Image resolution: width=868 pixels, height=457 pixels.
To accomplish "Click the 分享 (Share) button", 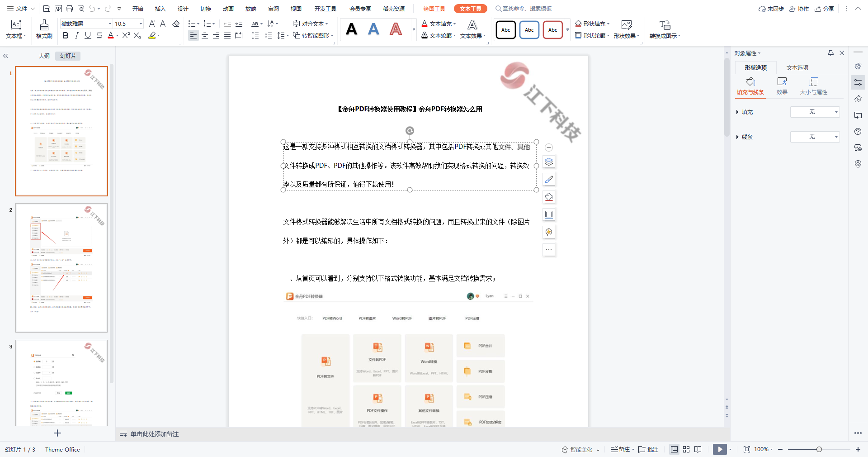I will point(825,9).
